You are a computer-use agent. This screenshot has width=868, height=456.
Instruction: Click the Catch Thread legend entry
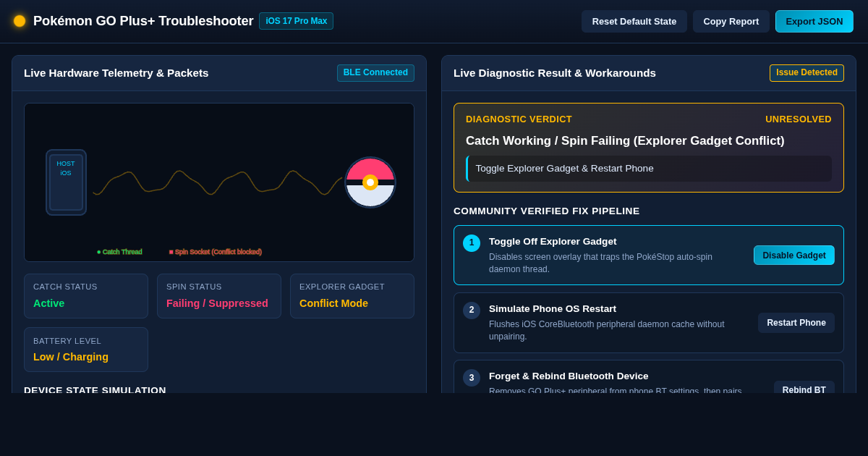click(x=119, y=252)
